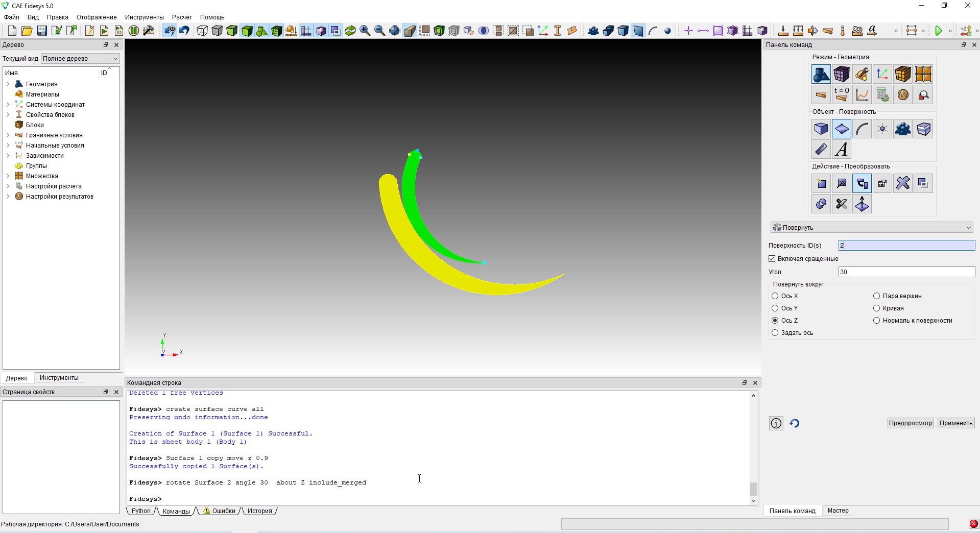Open the 'Файл' menu

click(x=12, y=17)
